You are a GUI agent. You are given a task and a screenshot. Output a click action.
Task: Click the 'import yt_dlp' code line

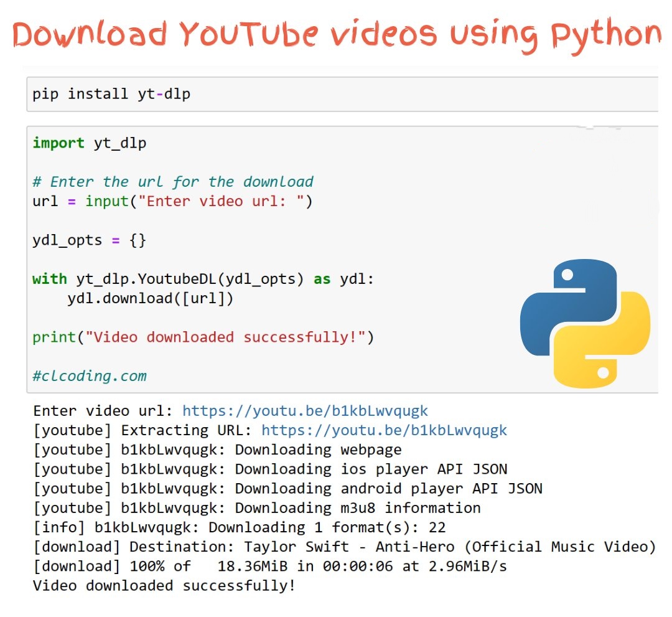pos(90,143)
